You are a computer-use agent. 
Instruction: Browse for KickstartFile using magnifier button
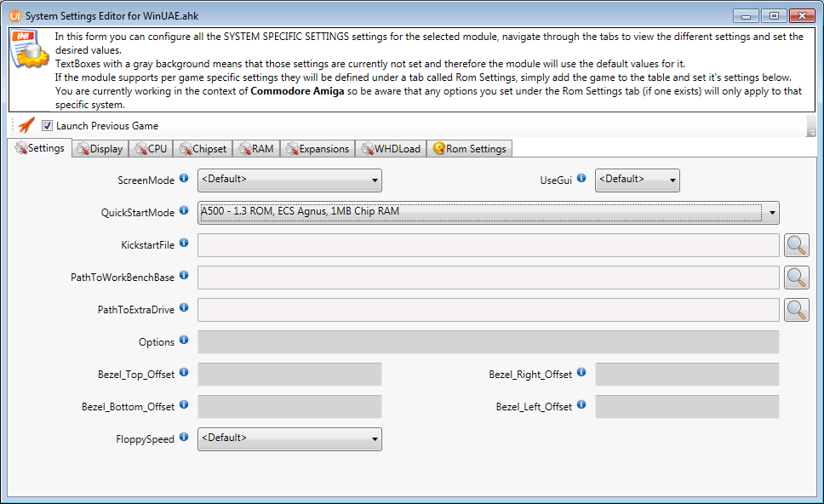797,245
